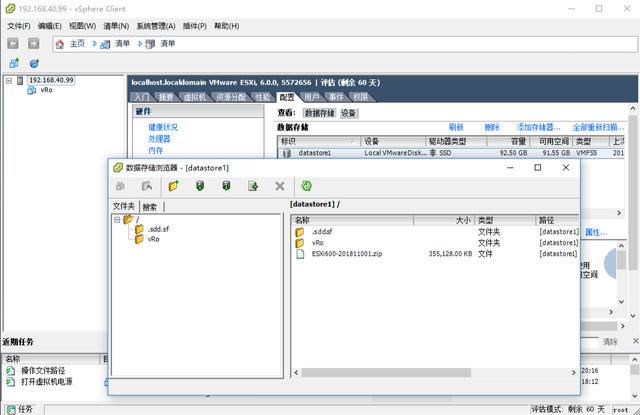Click the 添加存储器... link
This screenshot has width=640, height=415.
pyautogui.click(x=538, y=127)
